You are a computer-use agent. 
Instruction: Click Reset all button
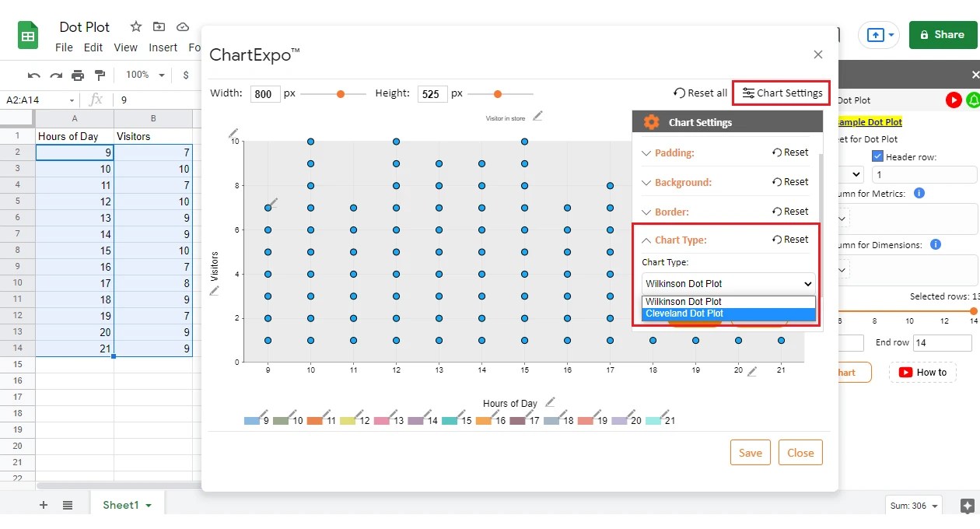coord(700,93)
